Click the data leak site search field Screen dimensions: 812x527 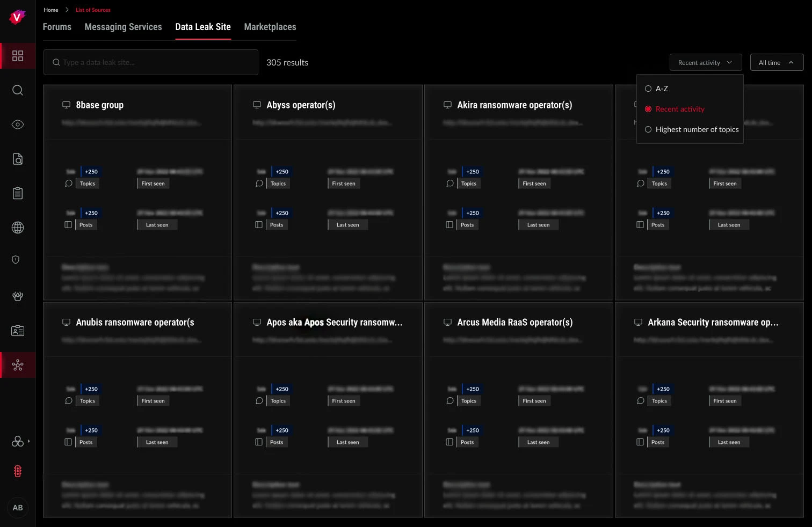pyautogui.click(x=151, y=62)
